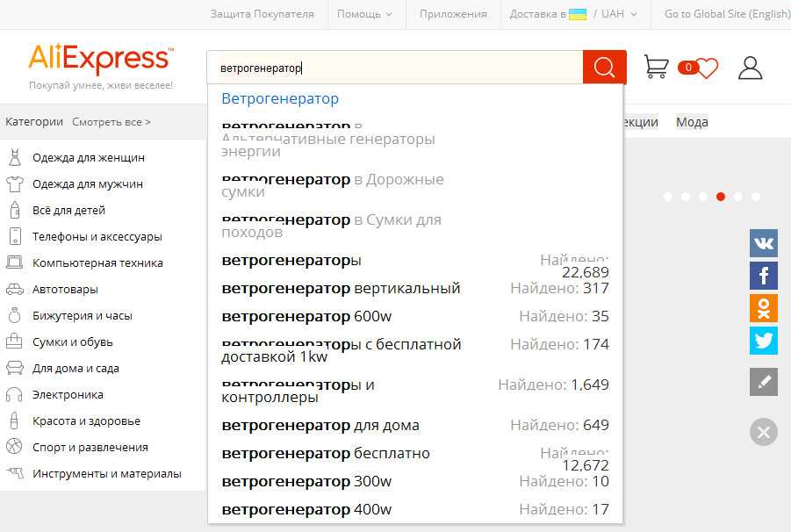Open category Сумки и обувь
Viewport: 791px width, 532px height.
click(x=73, y=341)
